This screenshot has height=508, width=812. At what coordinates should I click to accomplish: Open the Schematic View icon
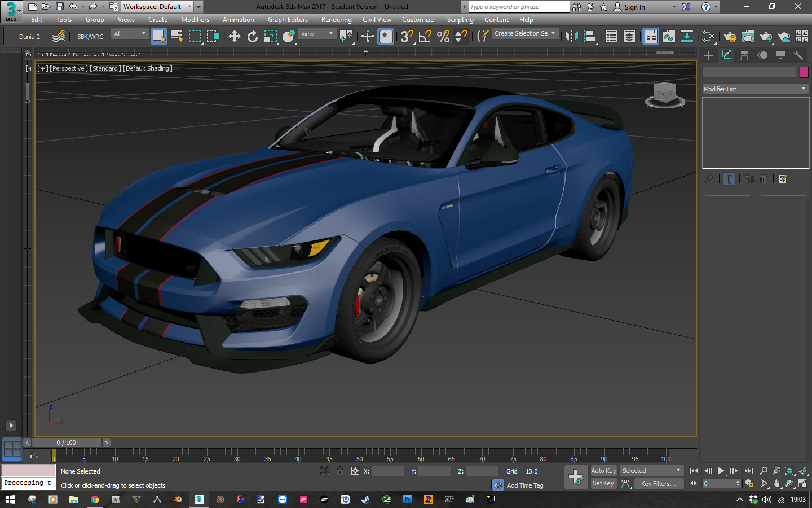(687, 37)
